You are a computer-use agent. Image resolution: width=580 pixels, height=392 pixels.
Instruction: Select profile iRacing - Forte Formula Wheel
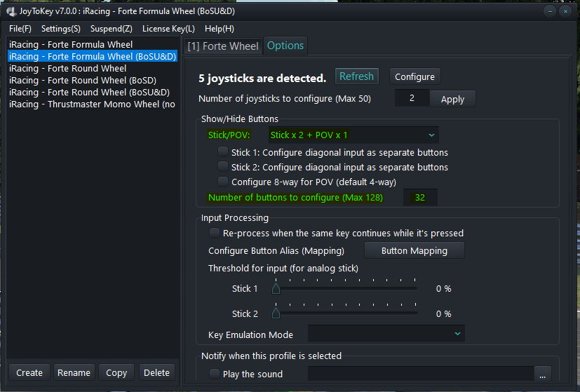(x=93, y=44)
